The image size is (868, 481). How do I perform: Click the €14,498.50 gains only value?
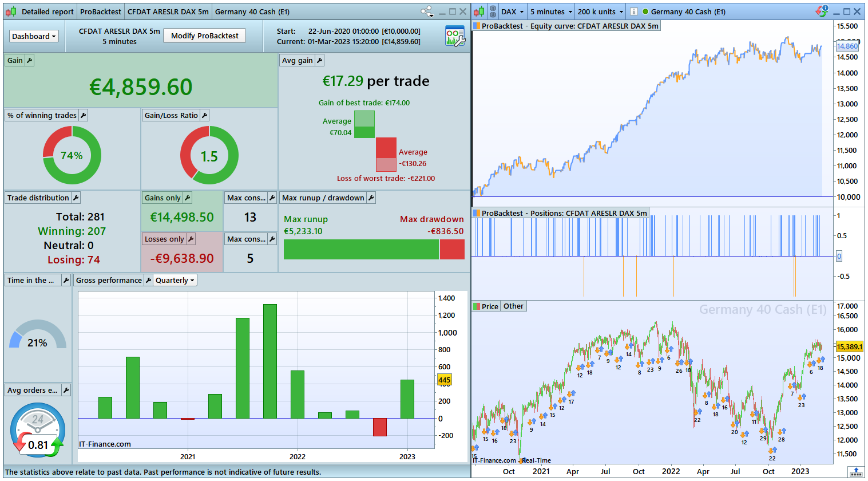click(x=182, y=217)
